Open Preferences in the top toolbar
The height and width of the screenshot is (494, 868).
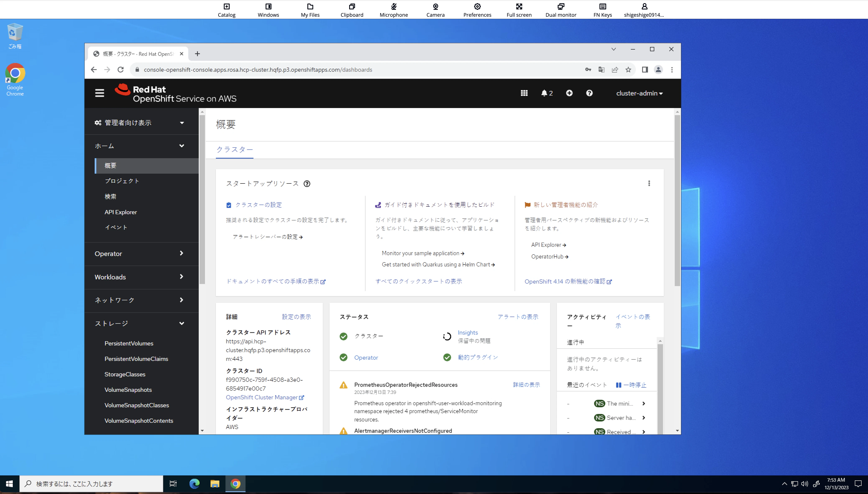(x=477, y=10)
